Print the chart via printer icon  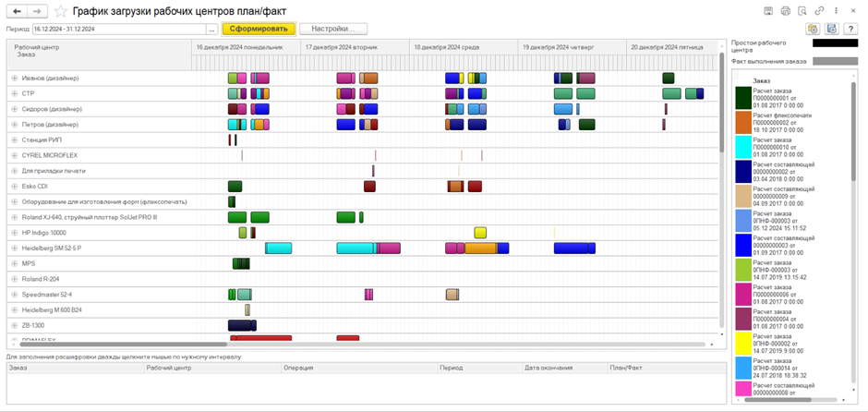785,11
